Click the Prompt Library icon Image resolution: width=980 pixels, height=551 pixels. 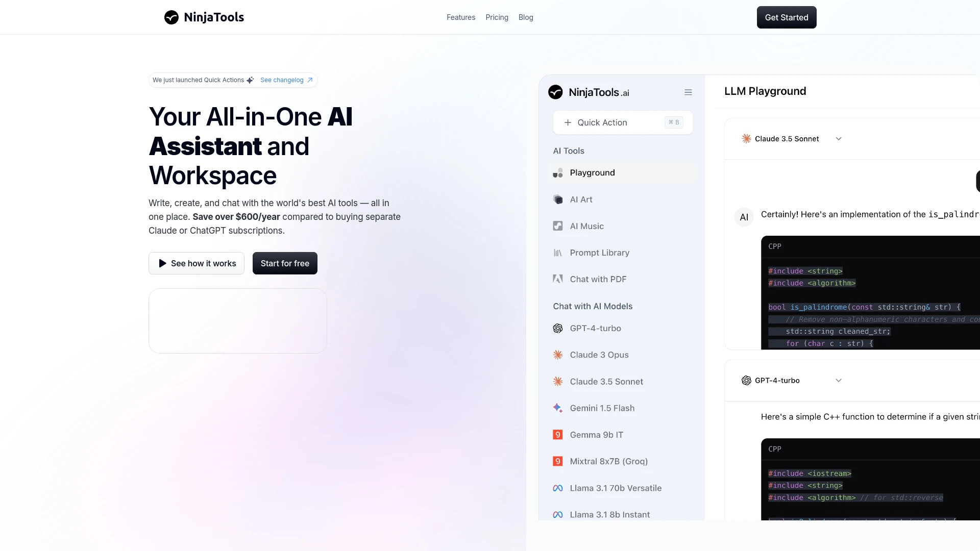(557, 253)
